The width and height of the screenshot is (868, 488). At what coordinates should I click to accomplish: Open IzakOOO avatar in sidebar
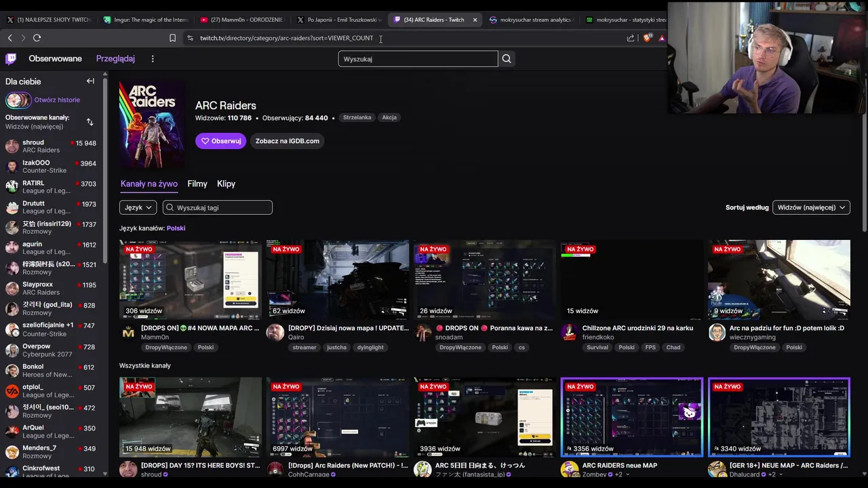[12, 167]
